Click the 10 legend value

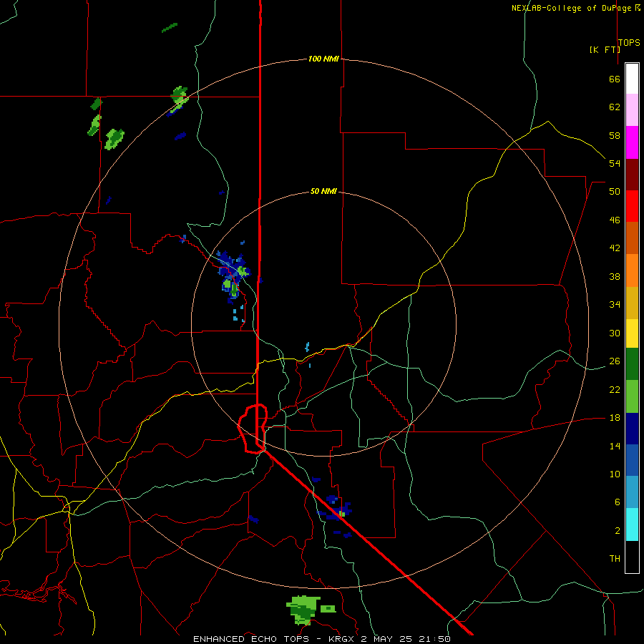click(615, 474)
